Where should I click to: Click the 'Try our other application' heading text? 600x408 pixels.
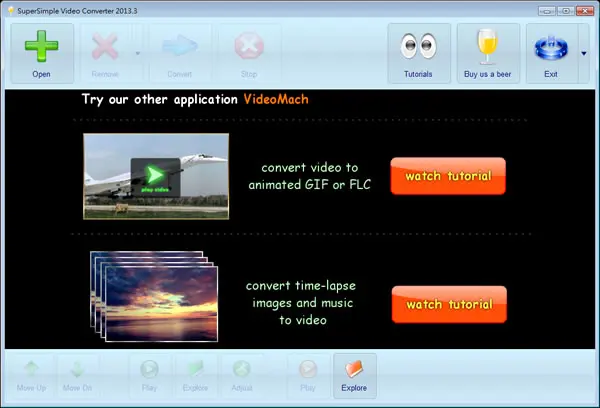pos(160,100)
